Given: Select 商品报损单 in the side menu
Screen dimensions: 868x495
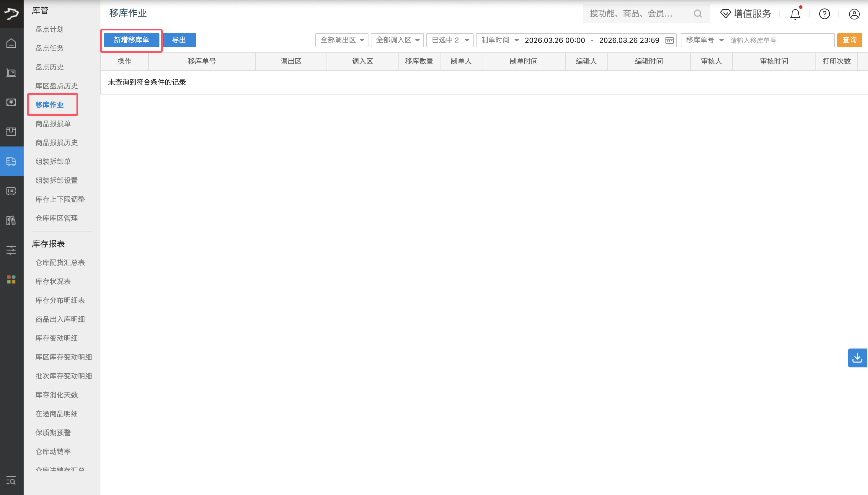Looking at the screenshot, I should point(53,124).
